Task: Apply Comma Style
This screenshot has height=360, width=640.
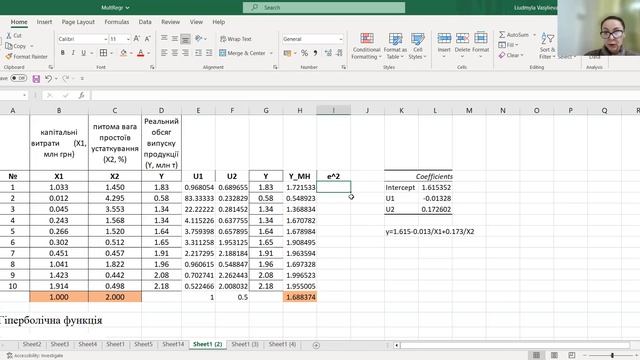Action: pos(316,53)
